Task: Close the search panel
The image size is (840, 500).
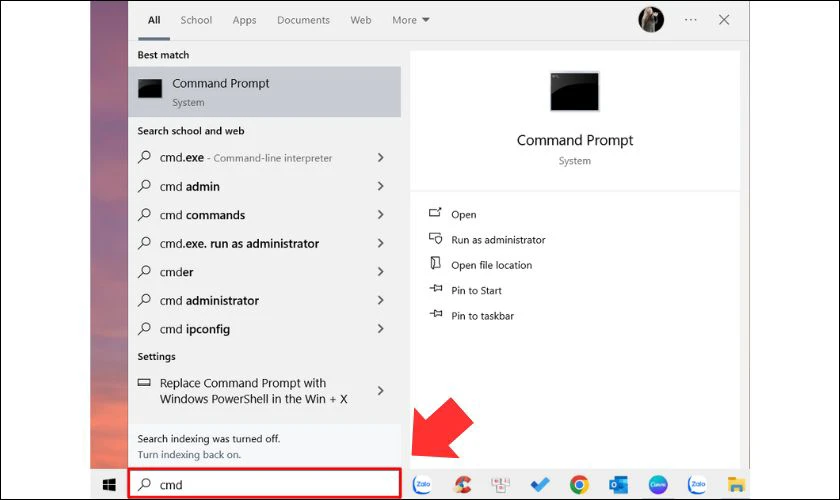Action: 724,20
